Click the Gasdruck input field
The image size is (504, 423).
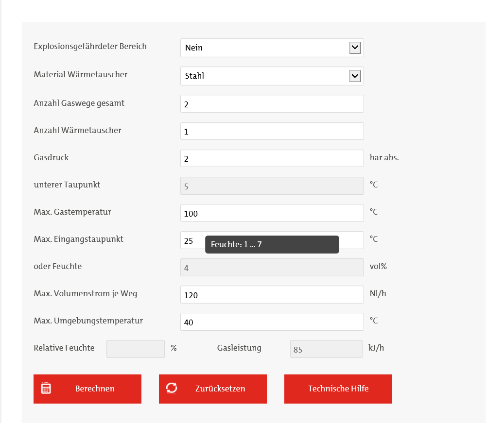[272, 158]
